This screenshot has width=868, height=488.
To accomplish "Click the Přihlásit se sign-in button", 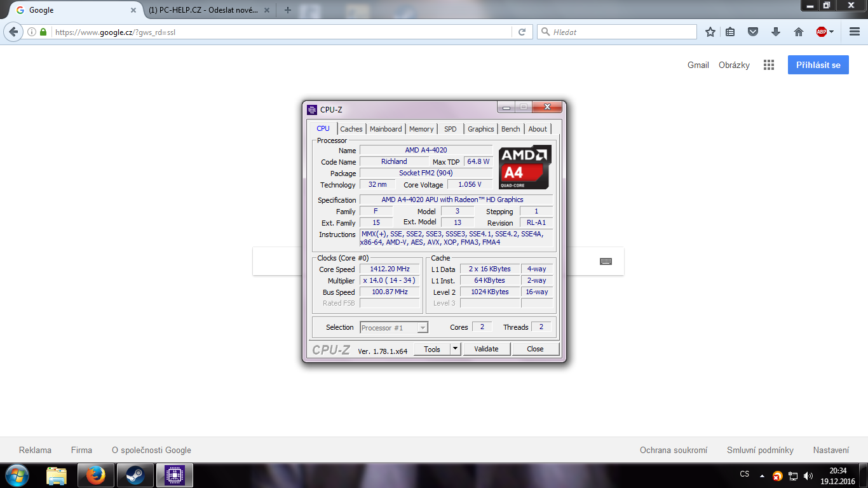I will [x=818, y=65].
